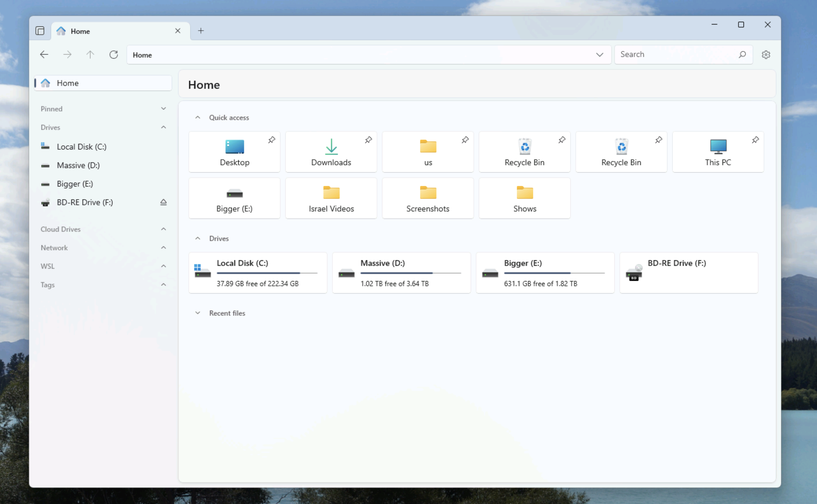This screenshot has height=504, width=817.
Task: Open the Recycle Bin from Quick access
Action: tap(524, 152)
